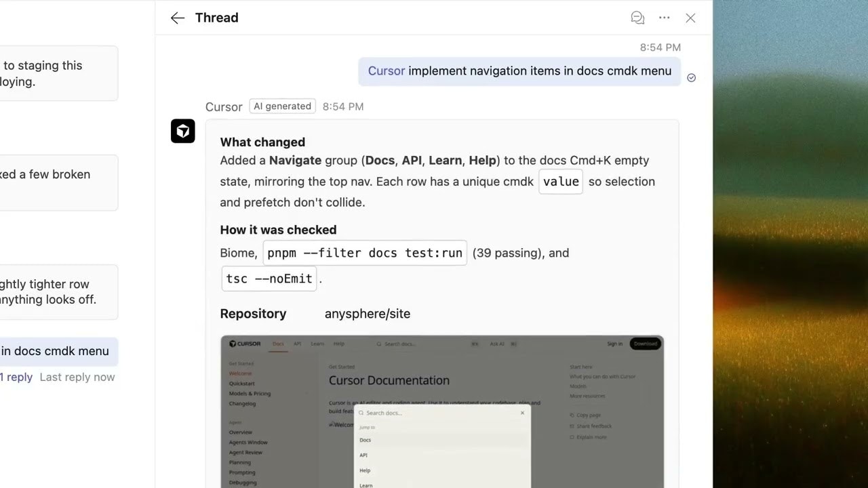Close the Thread panel
The height and width of the screenshot is (488, 868).
point(690,18)
